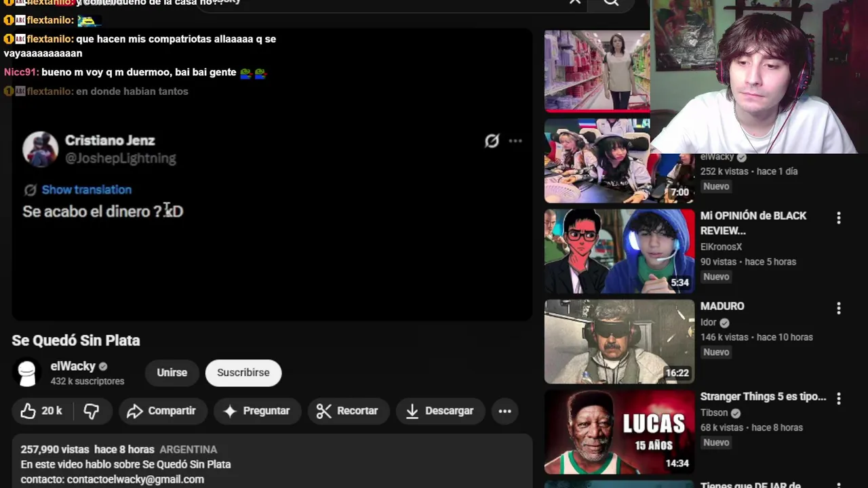Viewport: 868px width, 488px height.
Task: Open the Mi OPINIÓN de BLACK REVIEW title
Action: [753, 223]
